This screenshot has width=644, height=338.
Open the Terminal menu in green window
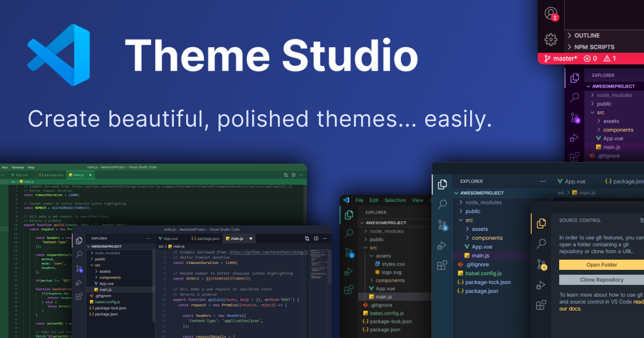(x=18, y=167)
